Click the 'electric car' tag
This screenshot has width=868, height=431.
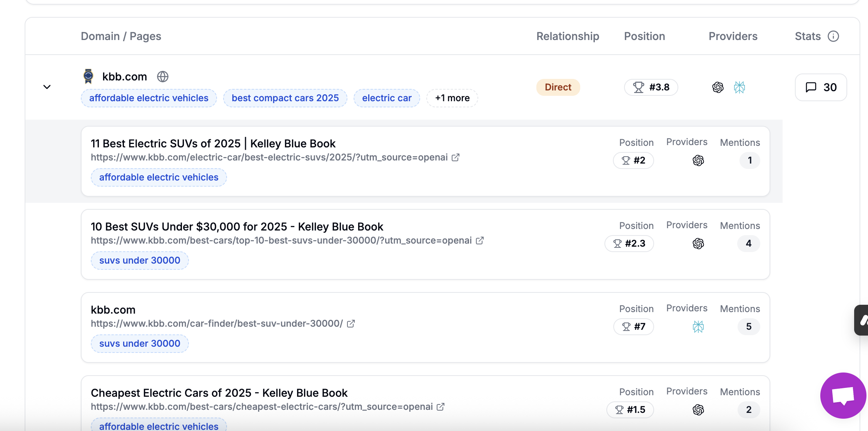click(x=387, y=98)
